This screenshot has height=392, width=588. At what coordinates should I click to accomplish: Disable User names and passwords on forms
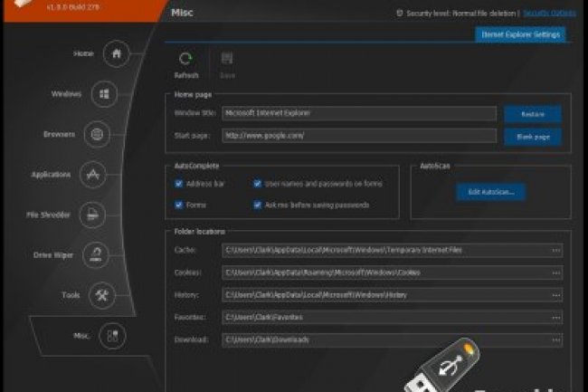click(x=257, y=184)
